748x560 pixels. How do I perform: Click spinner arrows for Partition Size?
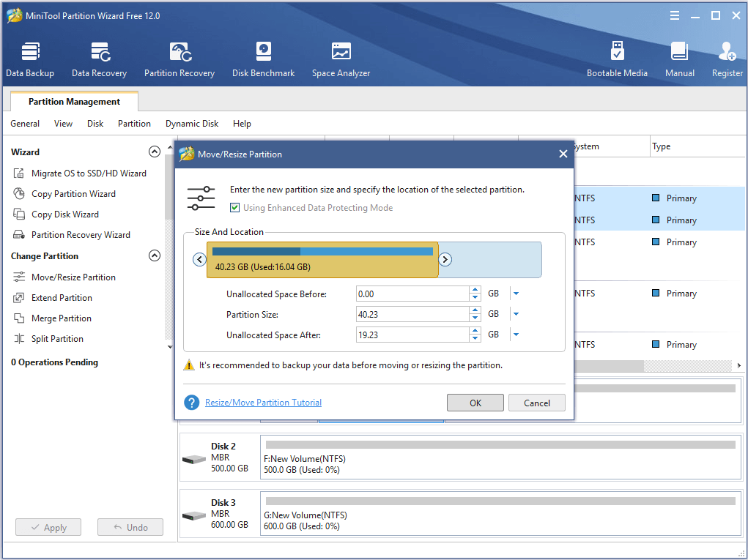coord(475,315)
